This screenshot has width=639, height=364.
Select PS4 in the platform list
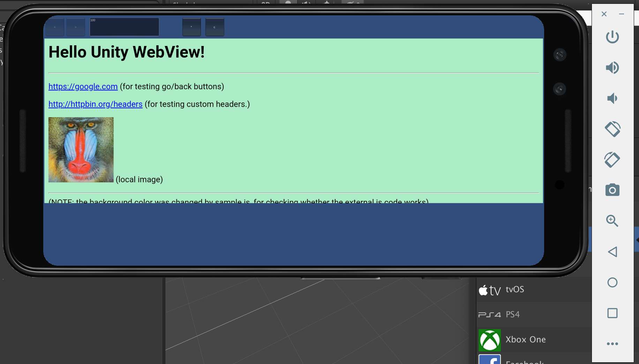pos(513,314)
